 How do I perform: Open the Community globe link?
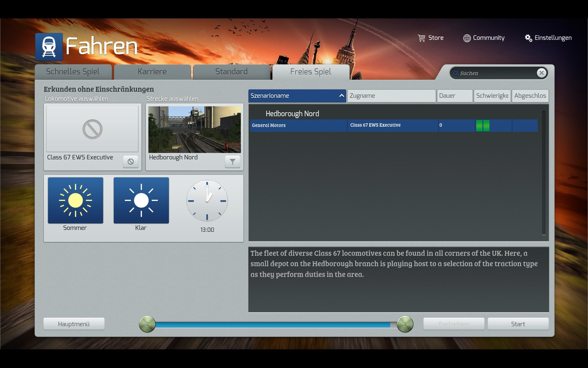tap(467, 38)
